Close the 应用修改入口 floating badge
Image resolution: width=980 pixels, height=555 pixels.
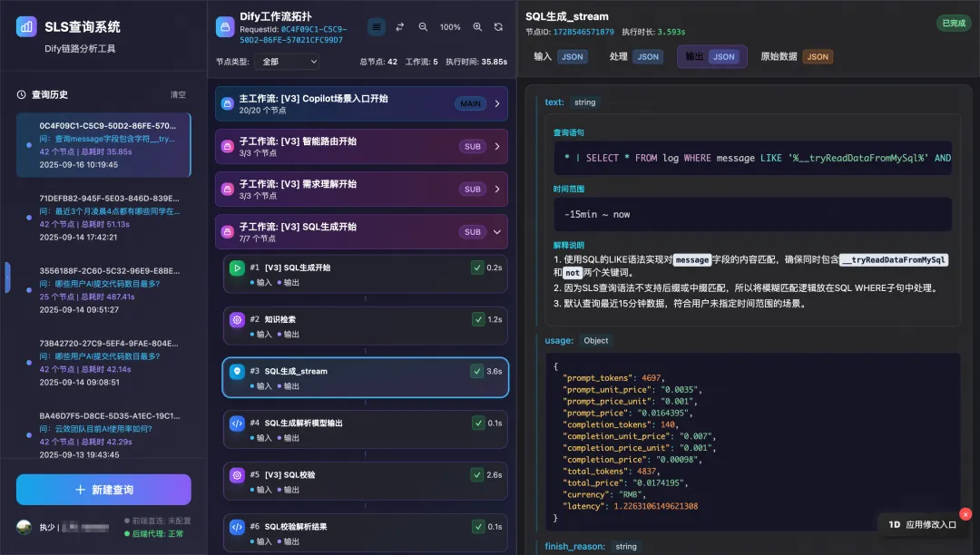click(x=965, y=514)
